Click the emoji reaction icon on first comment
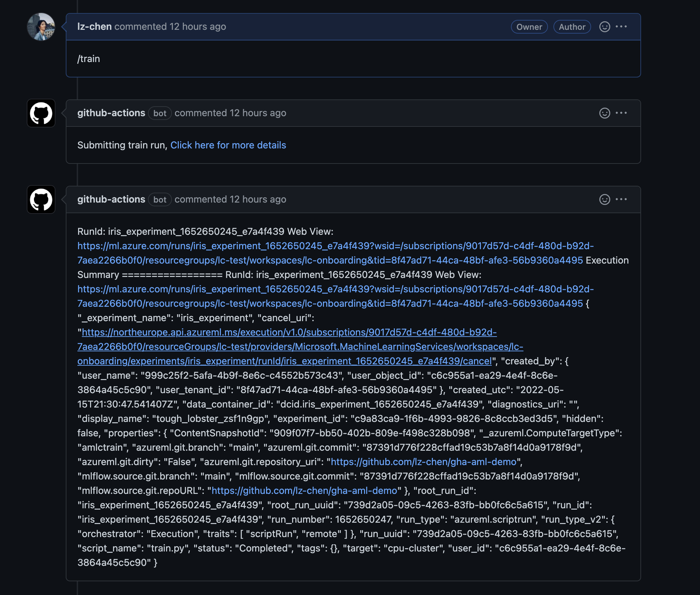The height and width of the screenshot is (595, 700). click(x=604, y=26)
